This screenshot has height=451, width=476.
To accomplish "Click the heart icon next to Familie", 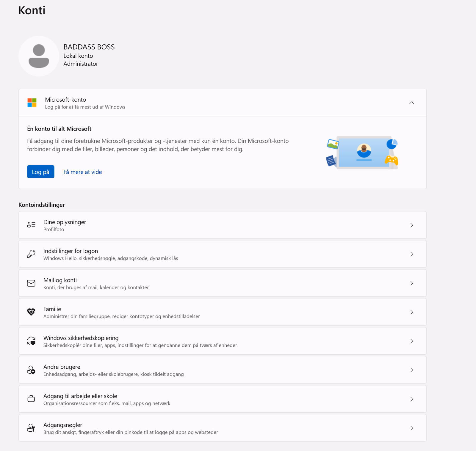I will pyautogui.click(x=31, y=312).
